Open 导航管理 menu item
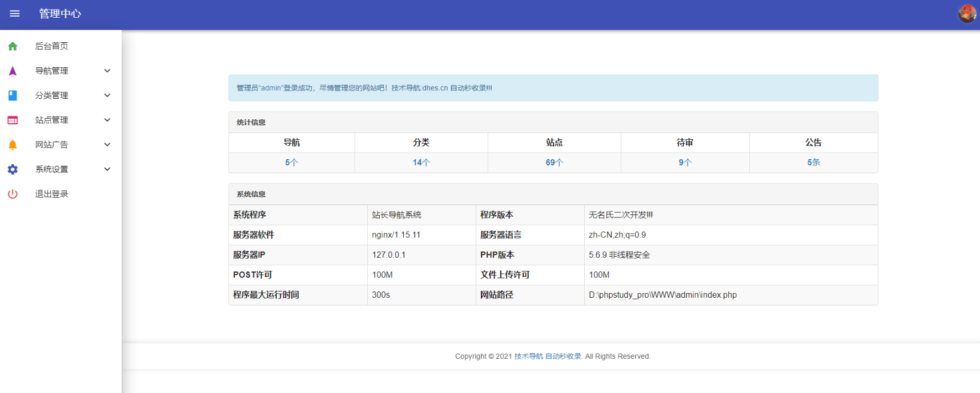Image resolution: width=980 pixels, height=393 pixels. pyautogui.click(x=61, y=71)
